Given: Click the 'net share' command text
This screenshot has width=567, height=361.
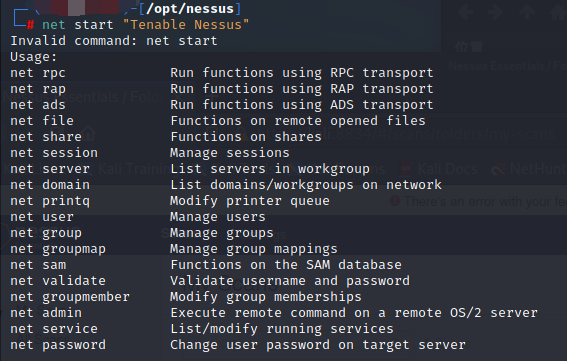Looking at the screenshot, I should click(46, 137).
